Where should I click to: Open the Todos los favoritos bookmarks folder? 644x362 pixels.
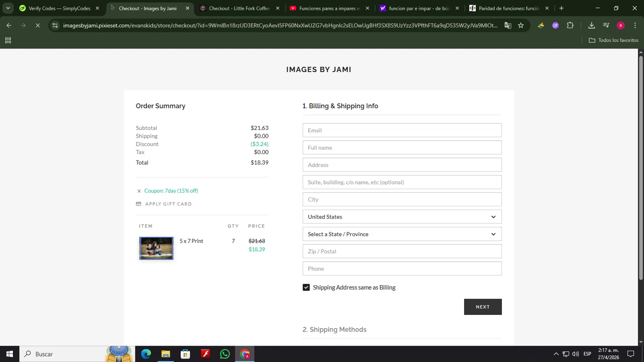(x=614, y=40)
